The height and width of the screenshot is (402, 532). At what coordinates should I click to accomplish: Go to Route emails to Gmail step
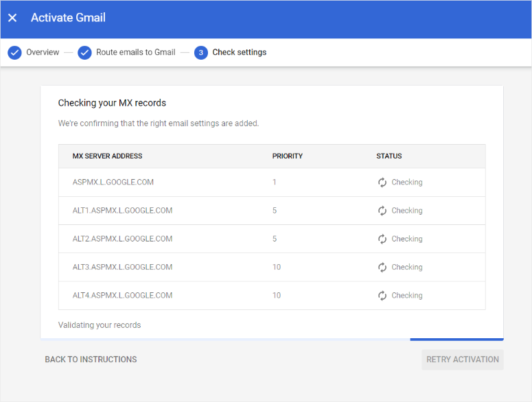136,52
